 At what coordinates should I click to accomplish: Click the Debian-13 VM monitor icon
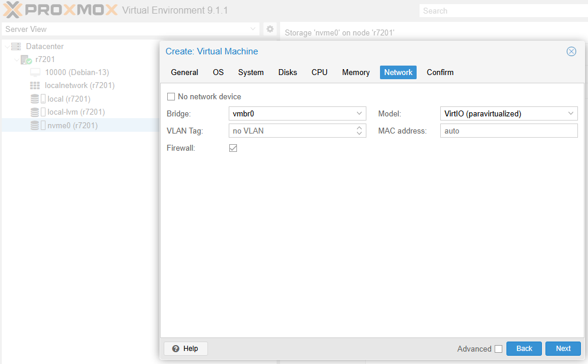tap(35, 72)
